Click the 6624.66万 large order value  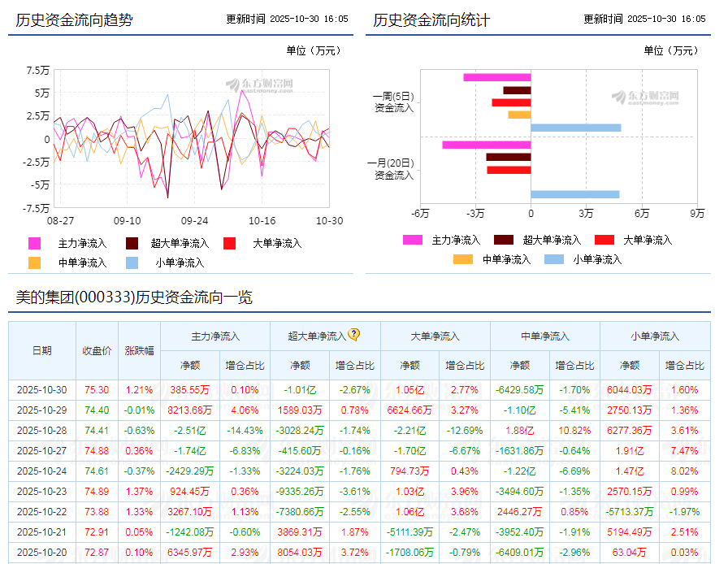409,410
